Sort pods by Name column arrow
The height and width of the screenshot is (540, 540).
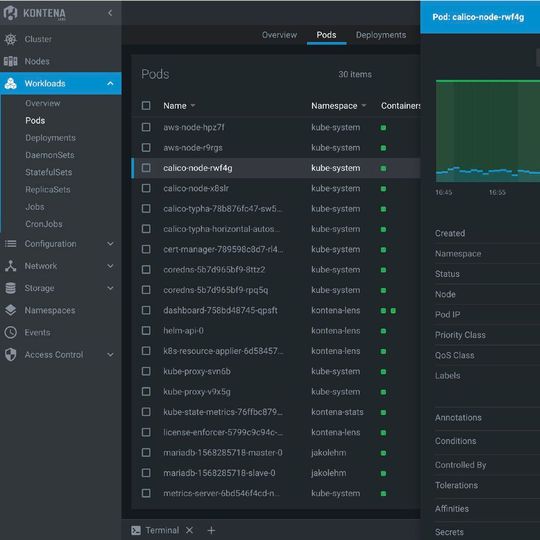(193, 106)
